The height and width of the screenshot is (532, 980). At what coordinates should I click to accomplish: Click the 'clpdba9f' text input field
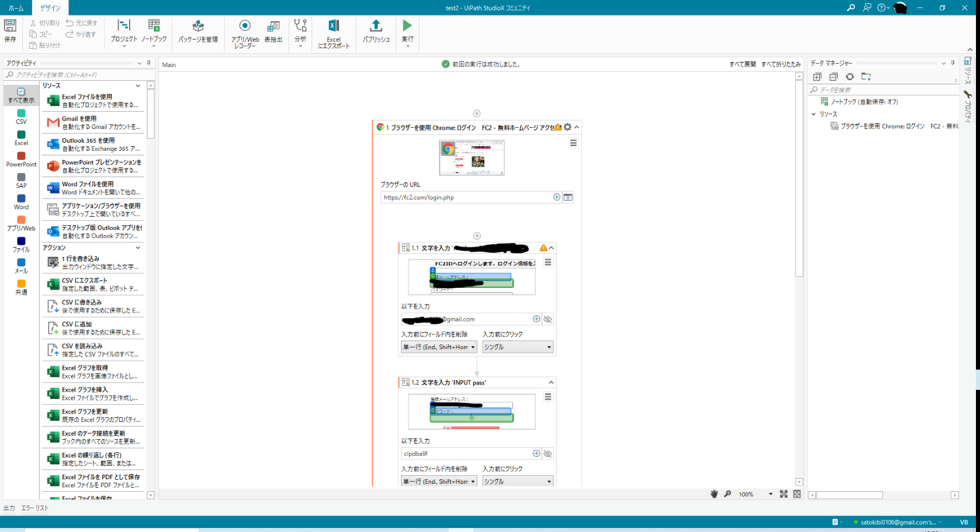pos(465,454)
